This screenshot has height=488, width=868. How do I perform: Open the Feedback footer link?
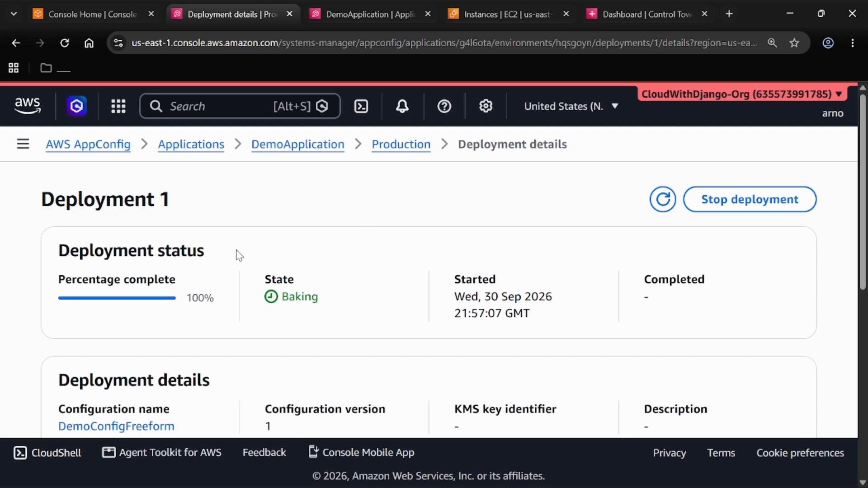[x=264, y=453]
